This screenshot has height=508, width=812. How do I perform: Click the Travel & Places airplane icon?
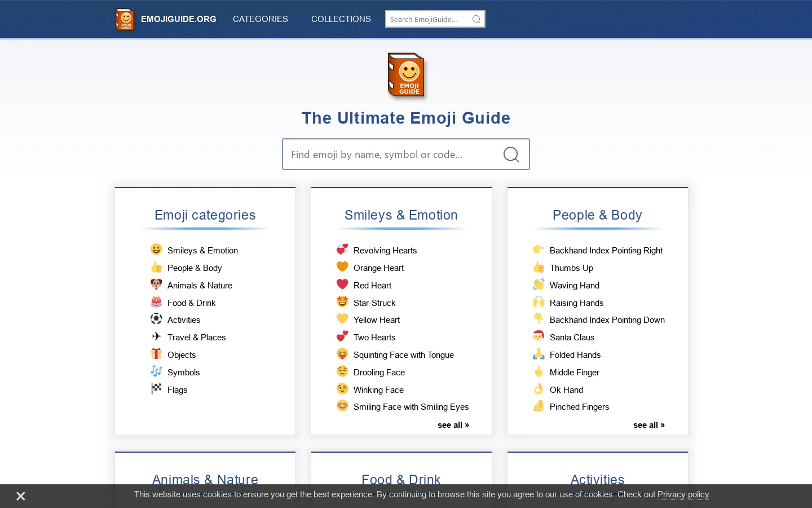point(156,336)
